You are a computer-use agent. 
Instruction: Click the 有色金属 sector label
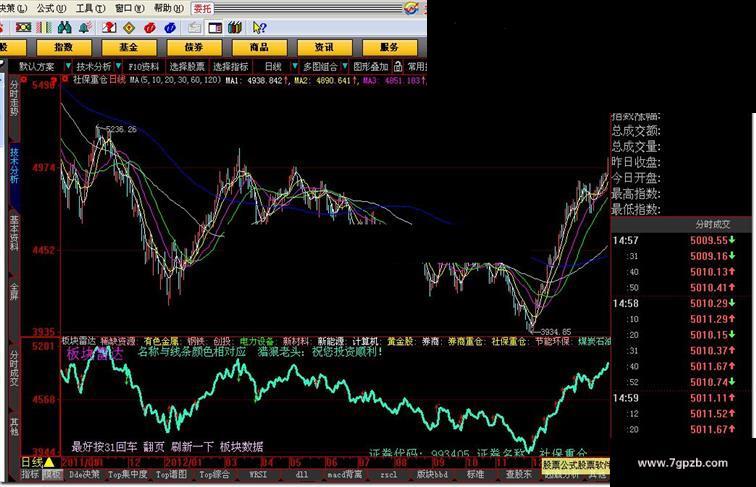click(162, 341)
